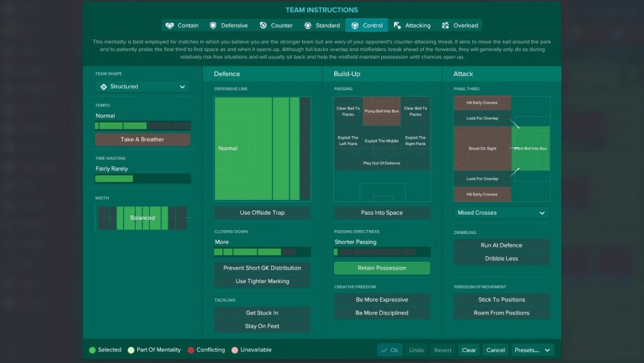This screenshot has width=644, height=363.
Task: Enable Use Offside Trap
Action: tap(262, 213)
